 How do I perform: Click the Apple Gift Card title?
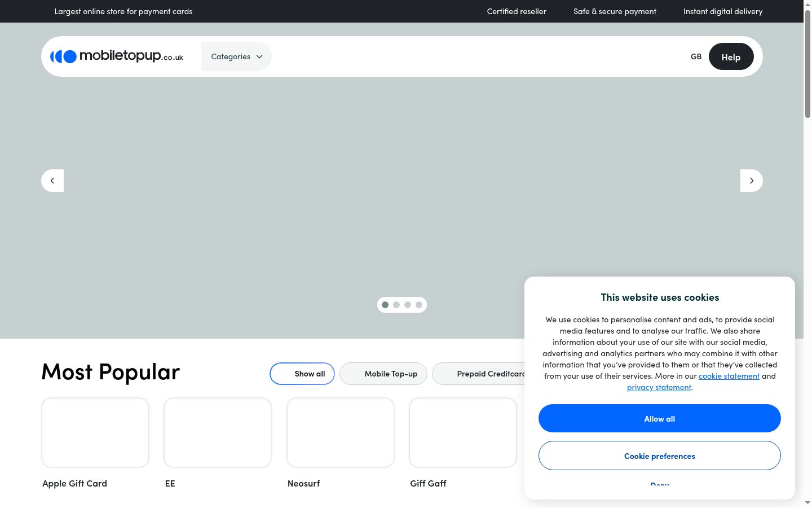click(x=74, y=483)
